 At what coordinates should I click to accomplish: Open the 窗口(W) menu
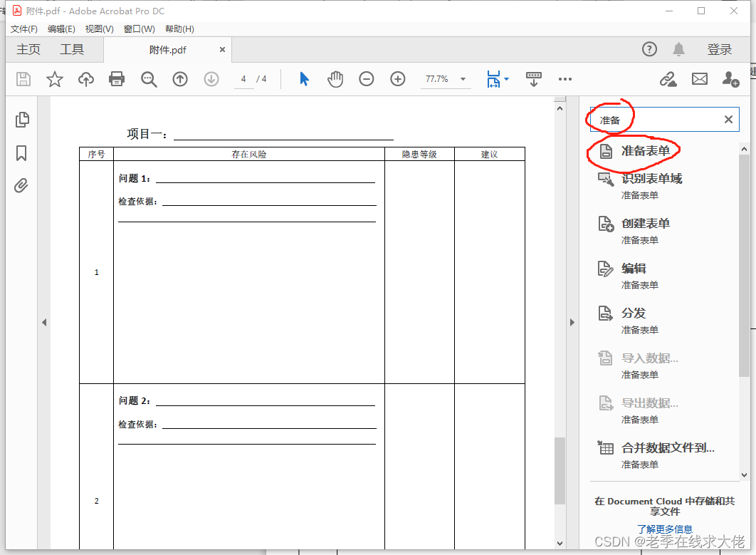coord(140,29)
